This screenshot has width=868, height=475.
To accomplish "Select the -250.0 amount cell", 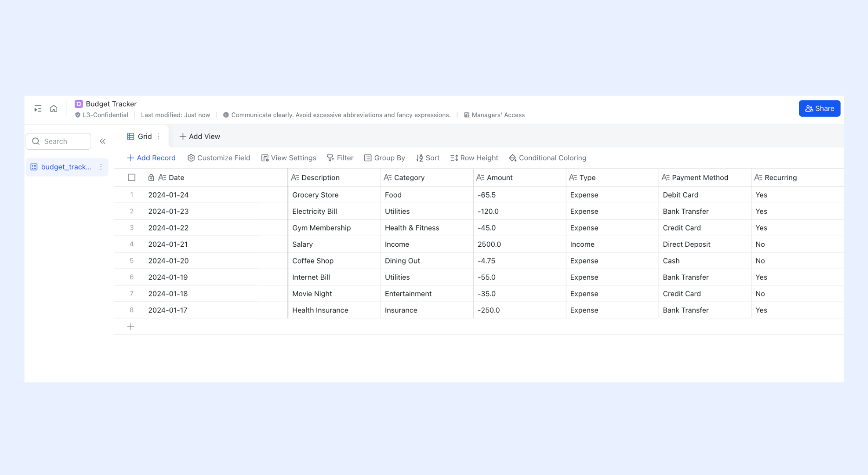I will click(x=520, y=310).
